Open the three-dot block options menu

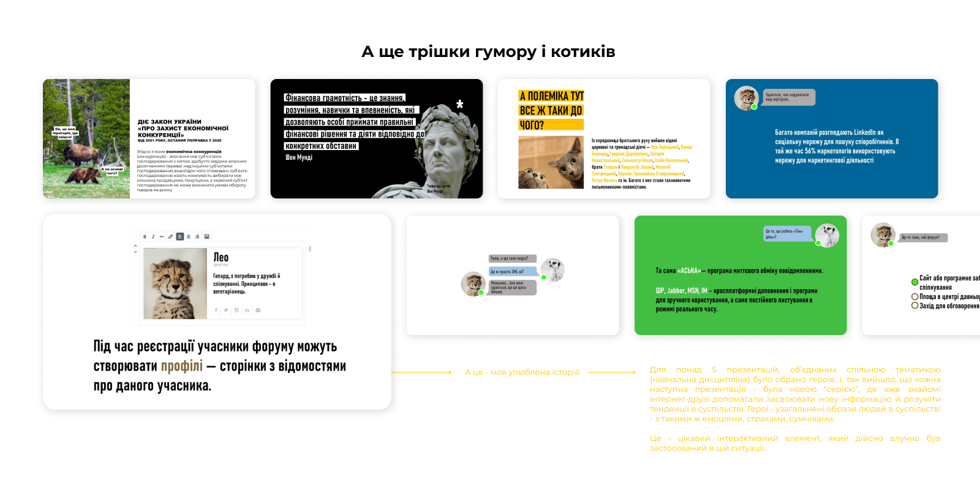click(x=310, y=249)
